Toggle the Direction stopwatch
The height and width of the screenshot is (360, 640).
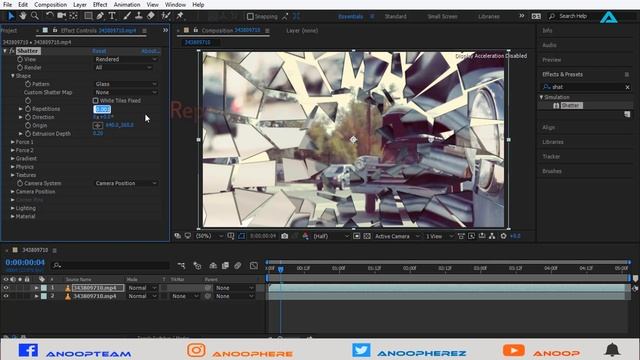28,117
